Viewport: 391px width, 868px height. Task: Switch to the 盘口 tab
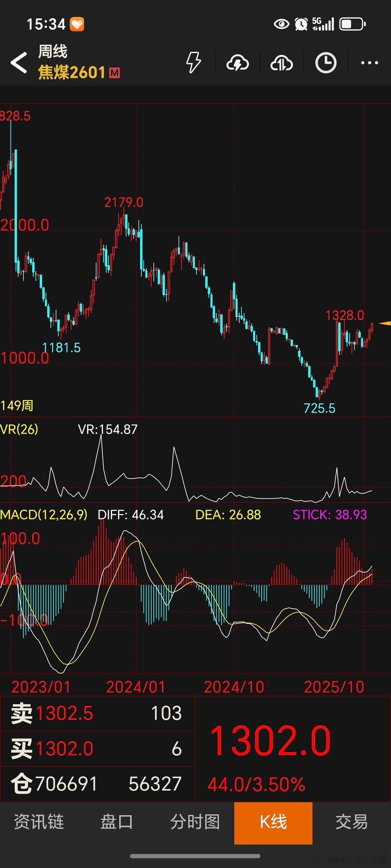(117, 821)
